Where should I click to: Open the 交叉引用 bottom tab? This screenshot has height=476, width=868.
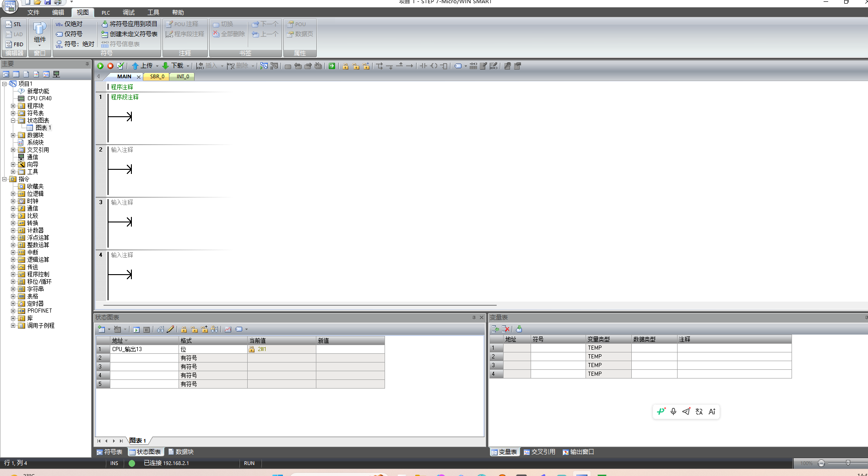539,452
